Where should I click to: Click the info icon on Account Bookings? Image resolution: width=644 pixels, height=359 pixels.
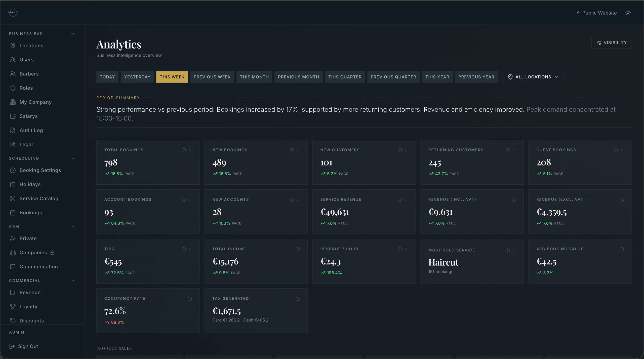[184, 200]
